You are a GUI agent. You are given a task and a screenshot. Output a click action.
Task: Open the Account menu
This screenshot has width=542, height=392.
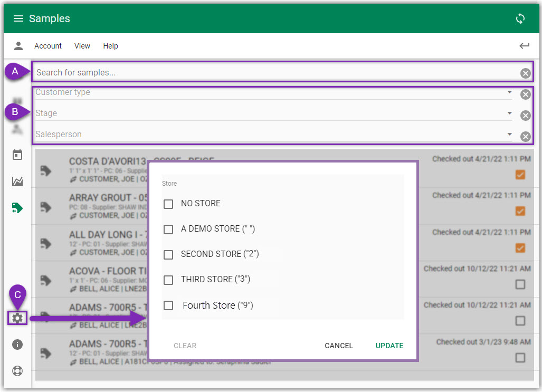click(x=48, y=46)
